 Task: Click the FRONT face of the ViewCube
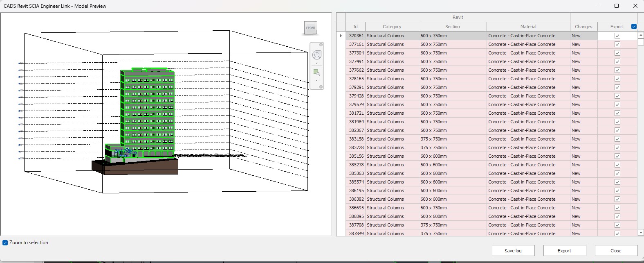(x=311, y=28)
